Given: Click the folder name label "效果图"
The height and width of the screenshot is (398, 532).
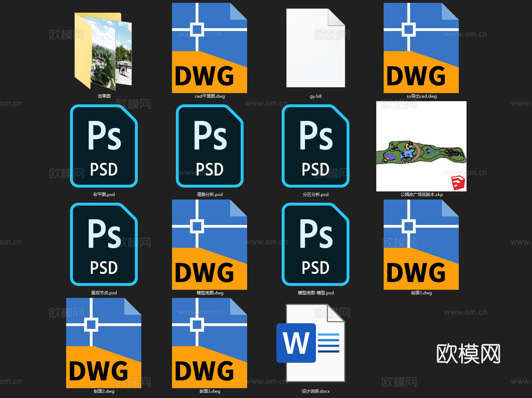Looking at the screenshot, I should 104,96.
